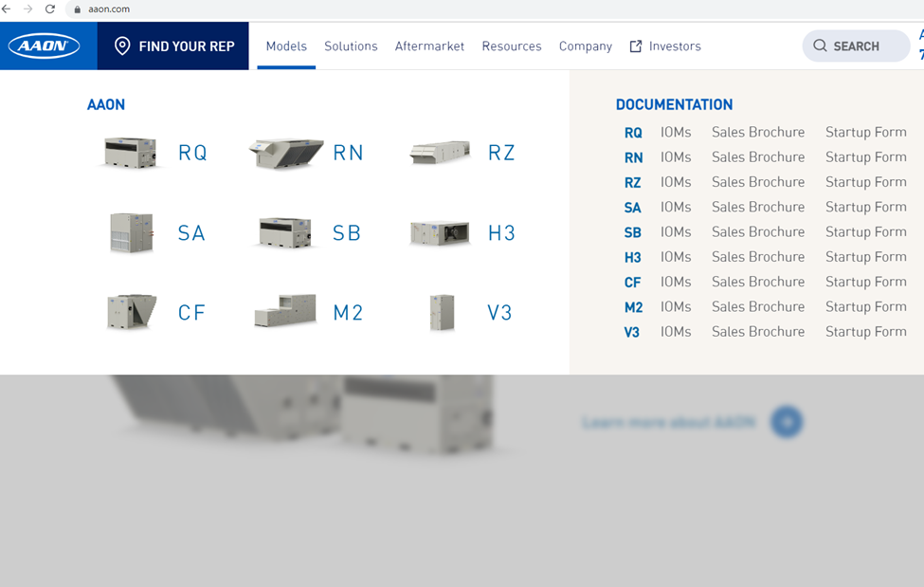
Task: Click the M2 unit product image
Action: (x=284, y=311)
